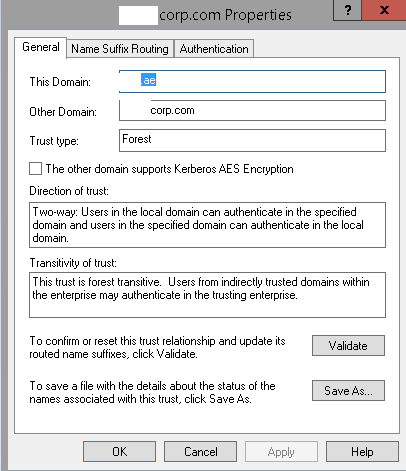Switch to the General tab
Viewport: 406px width, 471px height.
[41, 47]
